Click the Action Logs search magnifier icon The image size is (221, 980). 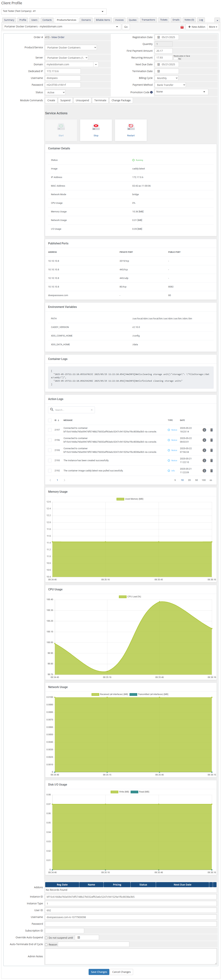52,409
